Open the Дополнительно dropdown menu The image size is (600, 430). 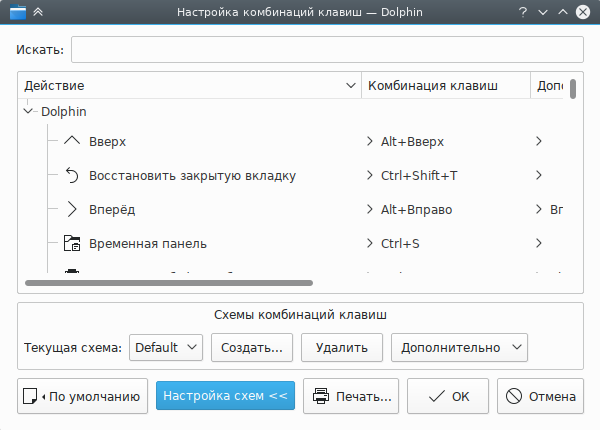459,347
